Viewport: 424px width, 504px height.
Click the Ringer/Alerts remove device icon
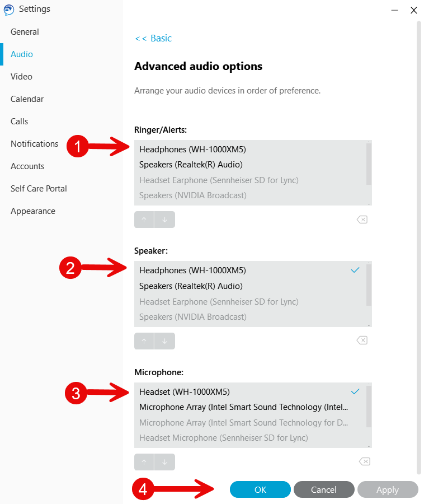coord(362,220)
